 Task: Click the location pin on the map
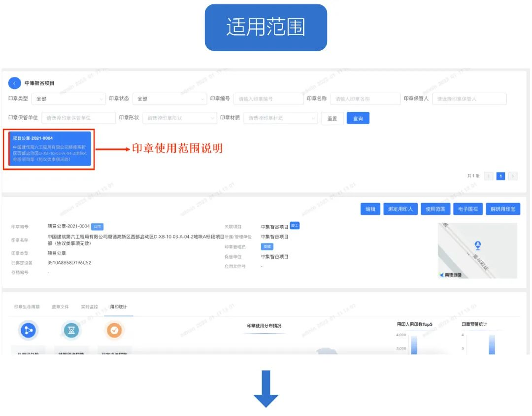[x=478, y=245]
